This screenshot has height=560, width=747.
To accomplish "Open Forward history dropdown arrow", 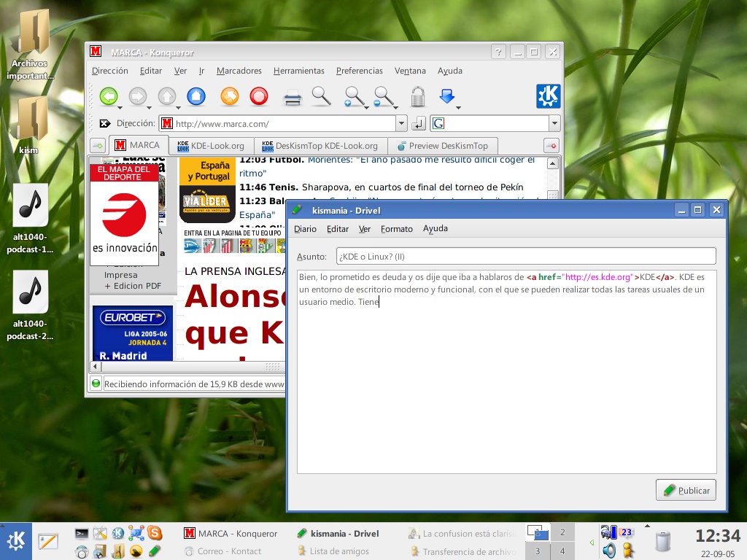I will 149,108.
